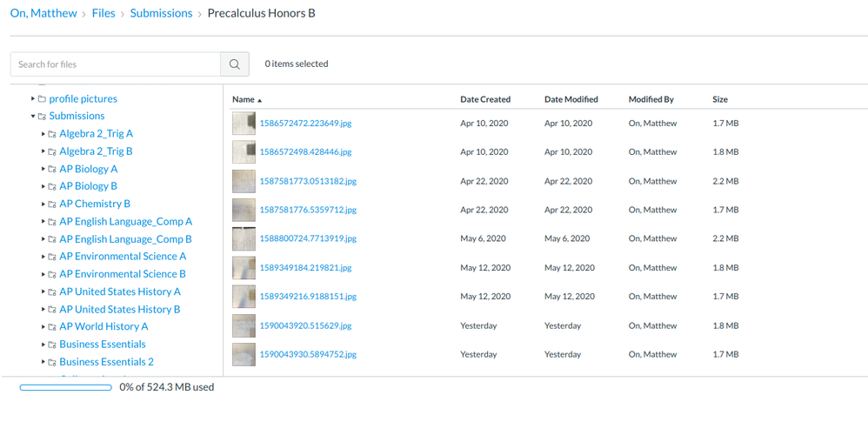Sort files by Size column header
The height and width of the screenshot is (422, 868).
tap(720, 99)
